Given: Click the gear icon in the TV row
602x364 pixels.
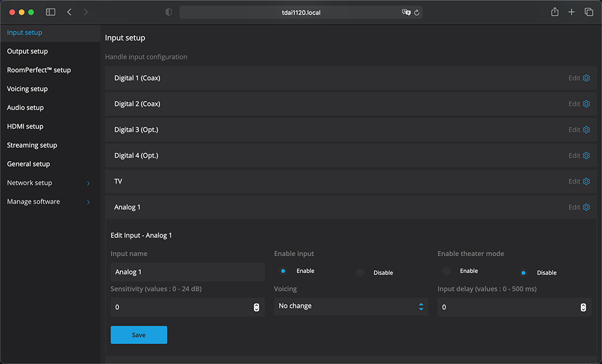Looking at the screenshot, I should pos(586,181).
